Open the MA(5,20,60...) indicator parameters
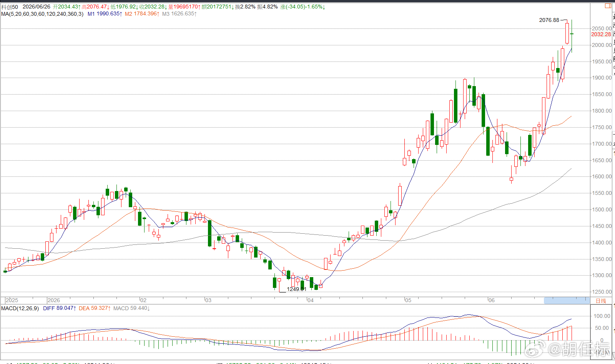This screenshot has width=615, height=364. [x=42, y=14]
